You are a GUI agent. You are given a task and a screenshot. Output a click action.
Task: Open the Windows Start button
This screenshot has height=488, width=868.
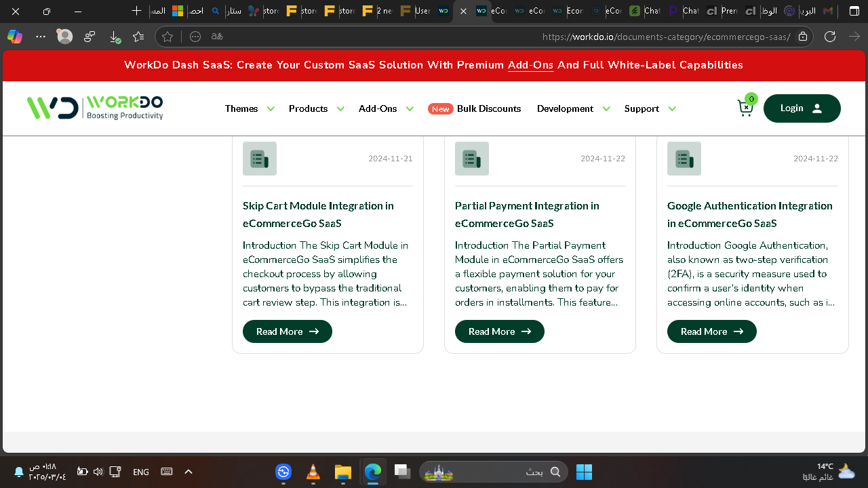(584, 472)
